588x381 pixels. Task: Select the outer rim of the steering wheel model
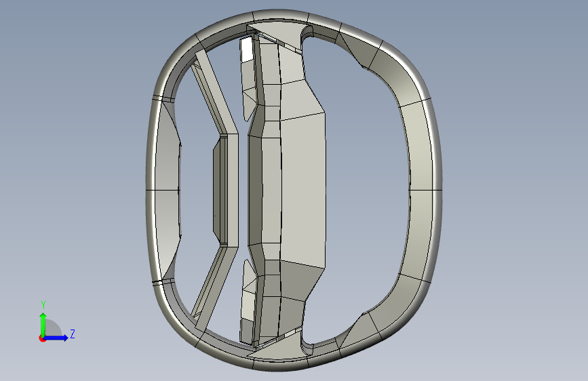point(294,190)
